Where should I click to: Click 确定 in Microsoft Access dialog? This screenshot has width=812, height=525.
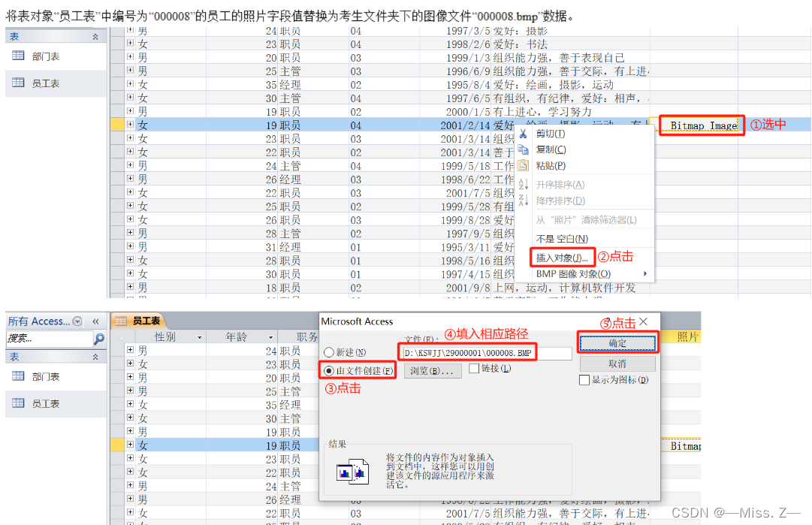coord(617,343)
